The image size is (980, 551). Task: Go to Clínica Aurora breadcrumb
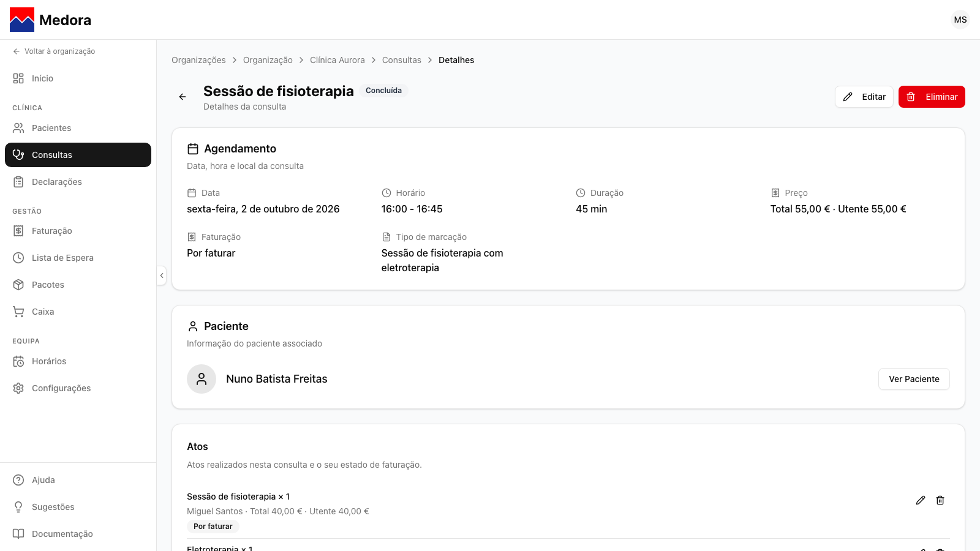coord(337,60)
